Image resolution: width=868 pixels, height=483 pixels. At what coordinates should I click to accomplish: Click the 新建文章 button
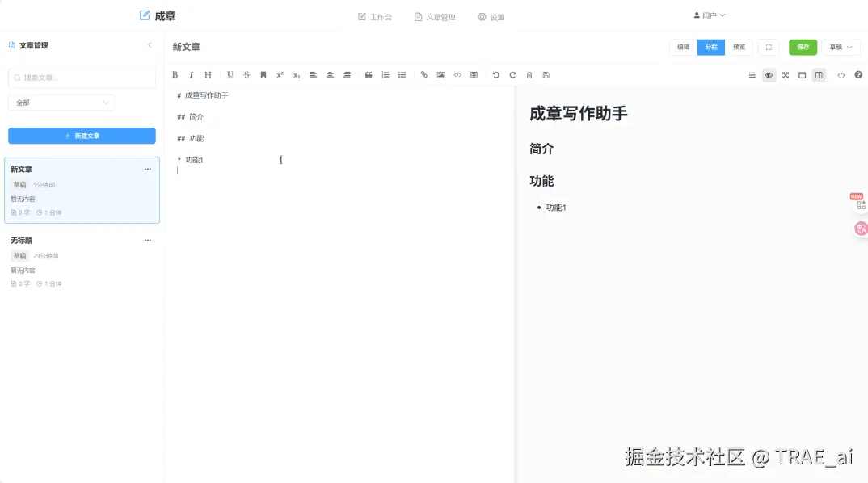tap(82, 135)
